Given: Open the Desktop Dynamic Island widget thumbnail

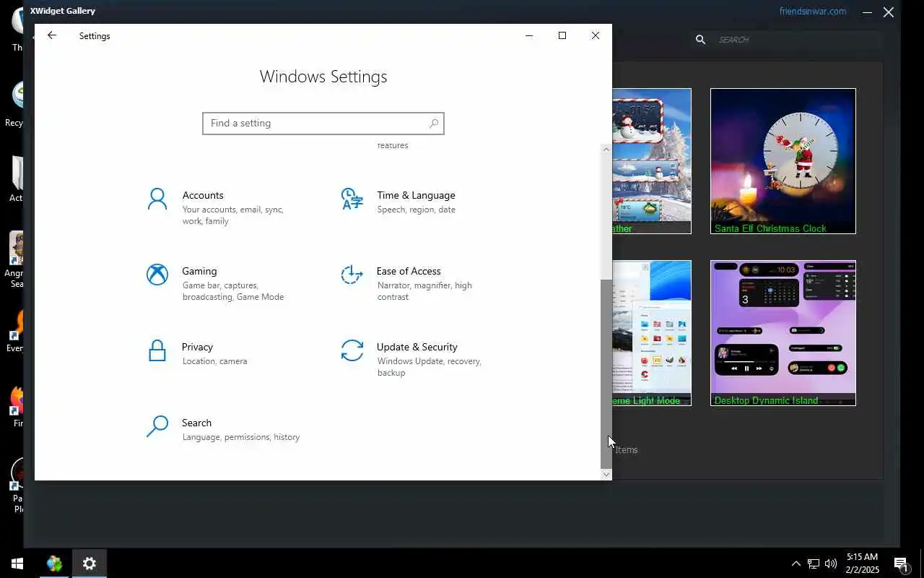Looking at the screenshot, I should coord(783,333).
